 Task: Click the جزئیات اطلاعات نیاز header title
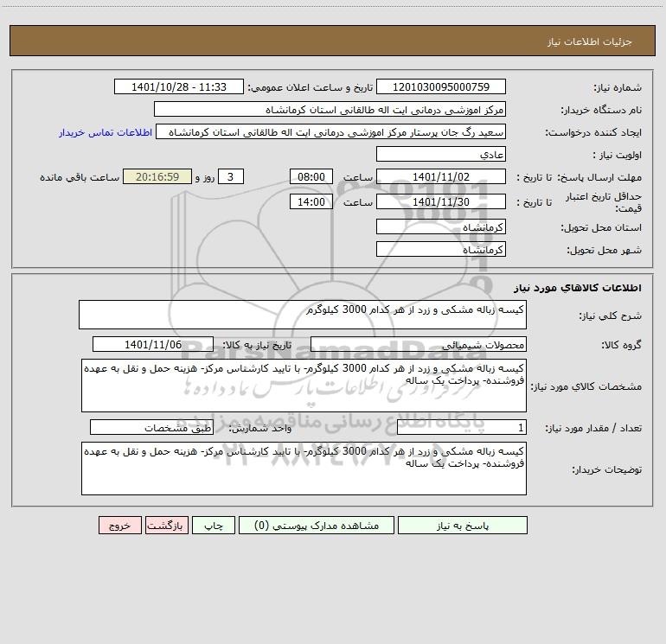[590, 41]
